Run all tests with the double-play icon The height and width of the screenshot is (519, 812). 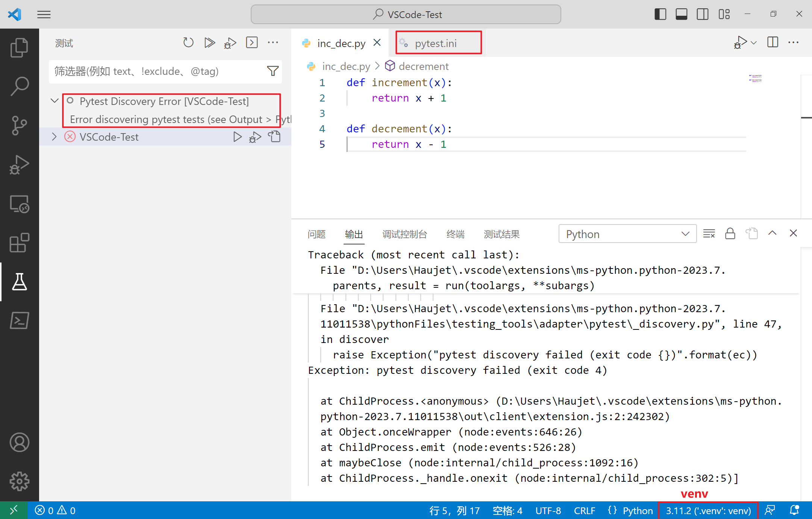pyautogui.click(x=209, y=42)
